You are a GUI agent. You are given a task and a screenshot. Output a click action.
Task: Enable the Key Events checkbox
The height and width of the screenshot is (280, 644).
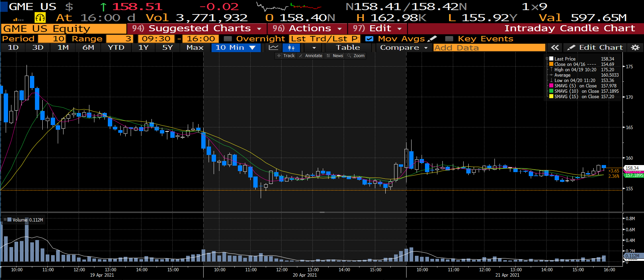pyautogui.click(x=449, y=39)
